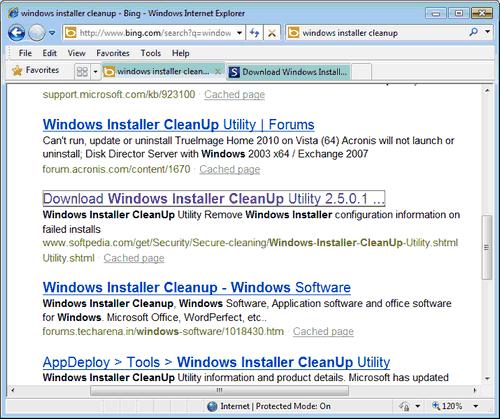
Task: Click the Back navigation arrow button
Action: [x=17, y=33]
